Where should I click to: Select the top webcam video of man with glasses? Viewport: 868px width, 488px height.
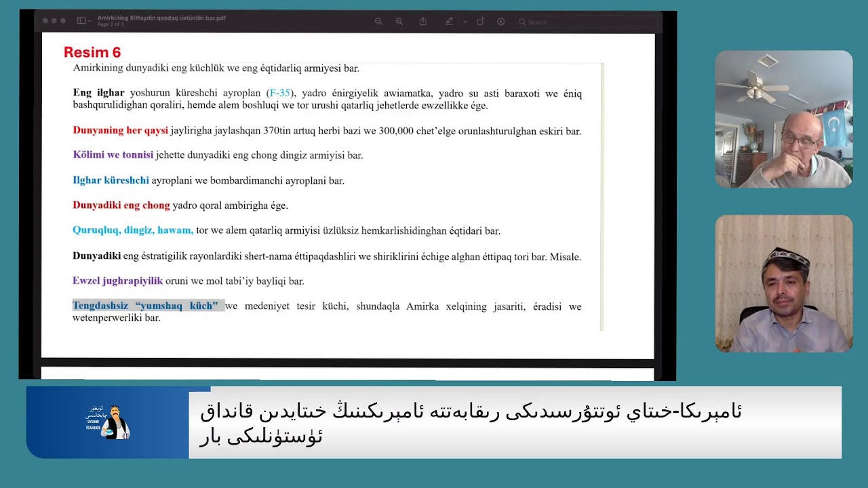point(784,119)
